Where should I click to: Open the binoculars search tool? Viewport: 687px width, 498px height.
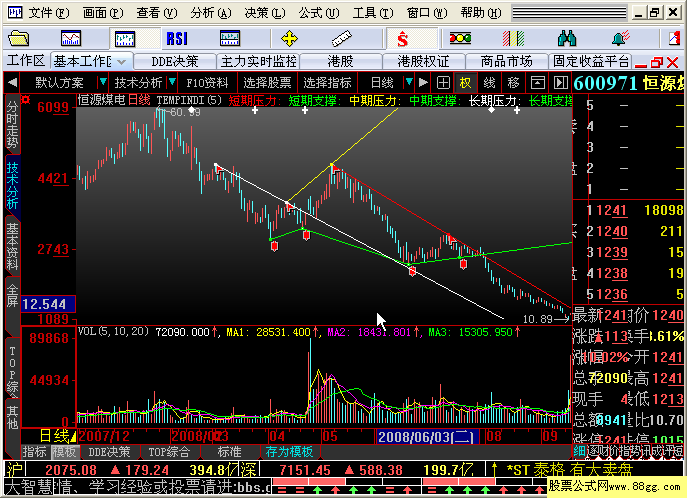567,39
